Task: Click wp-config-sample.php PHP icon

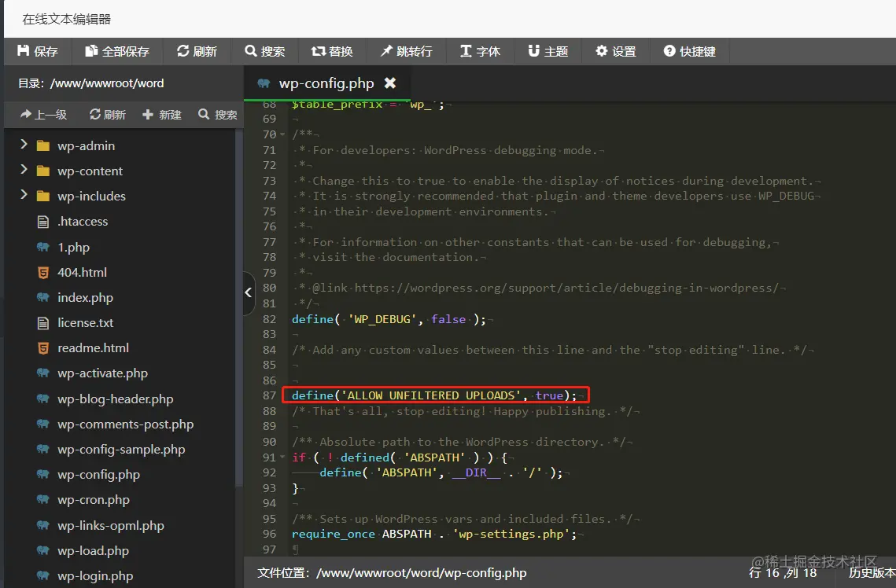Action: pyautogui.click(x=42, y=448)
